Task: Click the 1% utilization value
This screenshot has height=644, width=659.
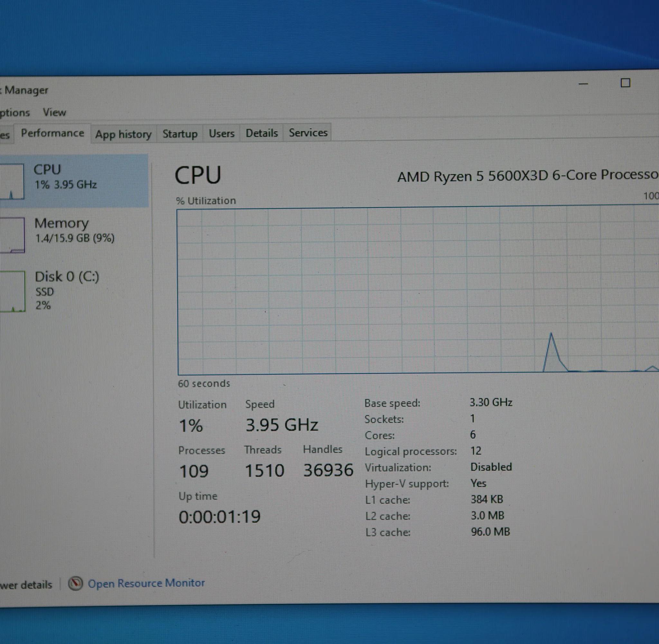Action: coord(191,425)
